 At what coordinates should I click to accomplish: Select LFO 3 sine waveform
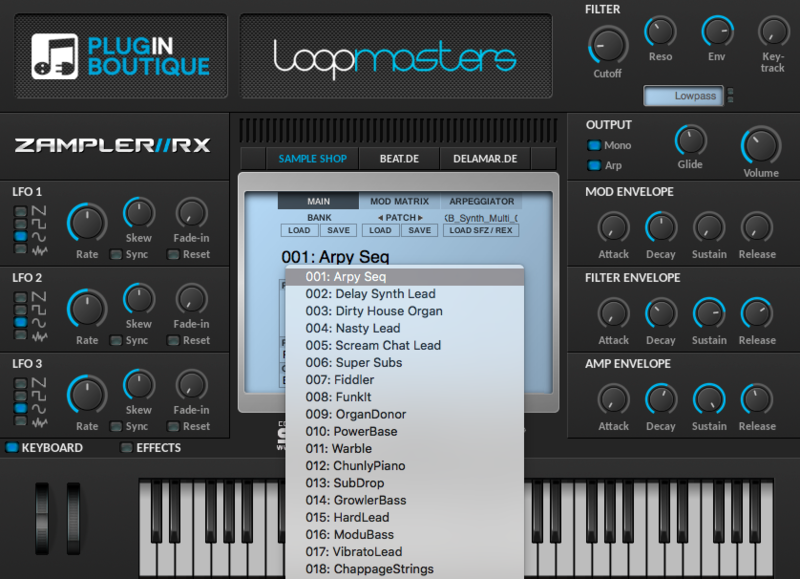click(x=20, y=408)
